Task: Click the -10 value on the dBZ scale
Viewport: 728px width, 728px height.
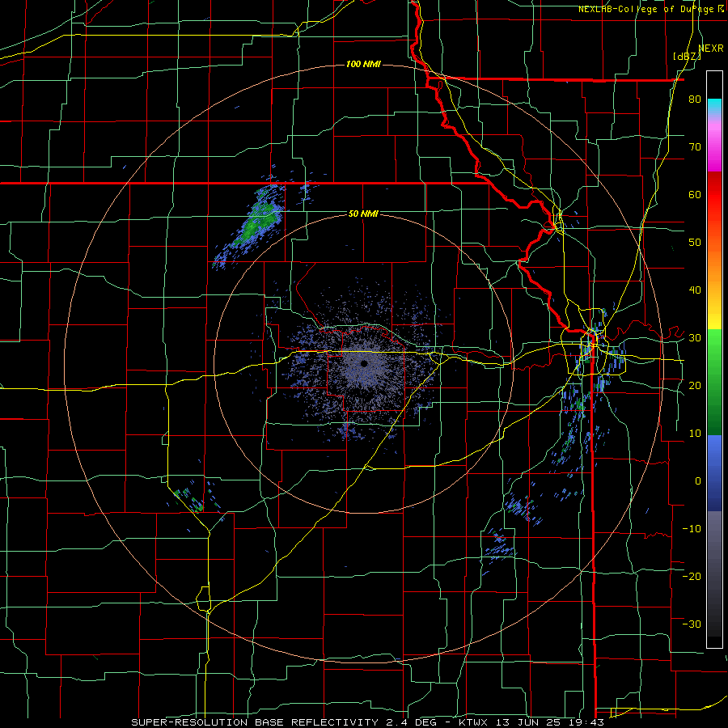Action: [692, 529]
